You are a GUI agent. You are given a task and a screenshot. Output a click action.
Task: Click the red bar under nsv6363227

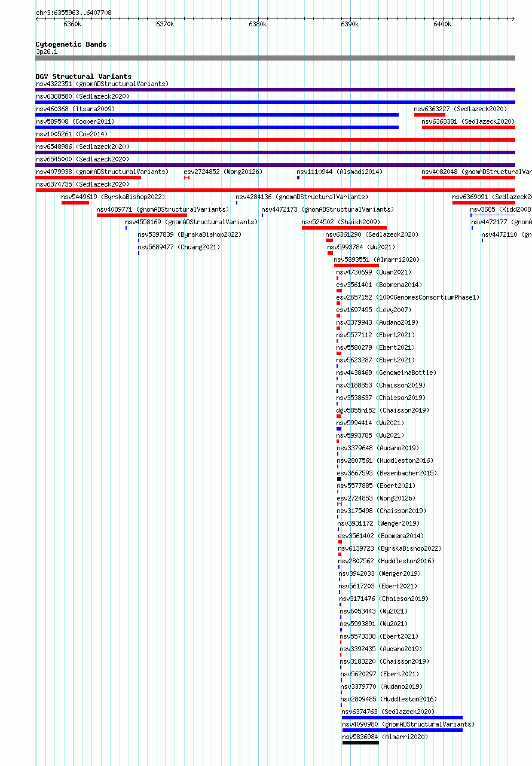click(430, 115)
